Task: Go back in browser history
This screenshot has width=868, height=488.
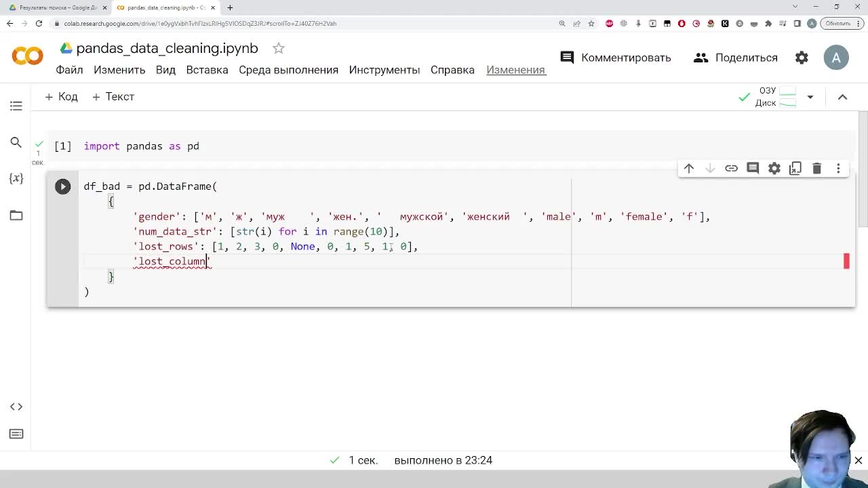Action: 9,23
